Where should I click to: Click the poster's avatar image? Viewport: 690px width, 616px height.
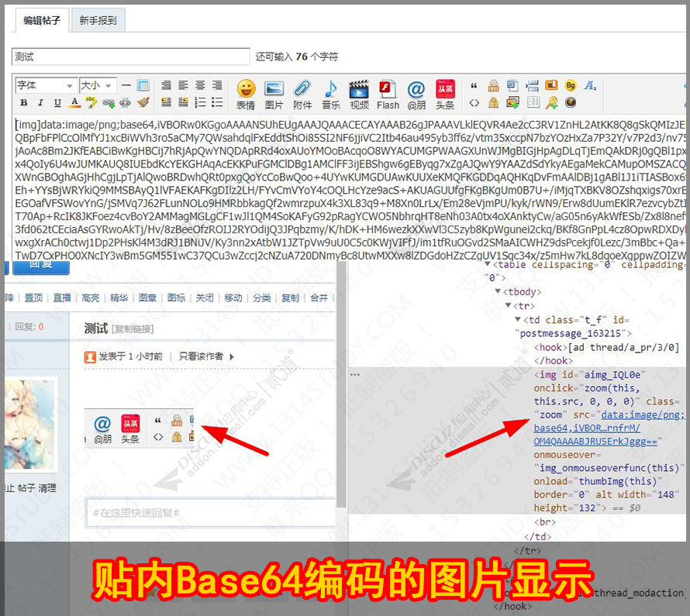point(30,425)
